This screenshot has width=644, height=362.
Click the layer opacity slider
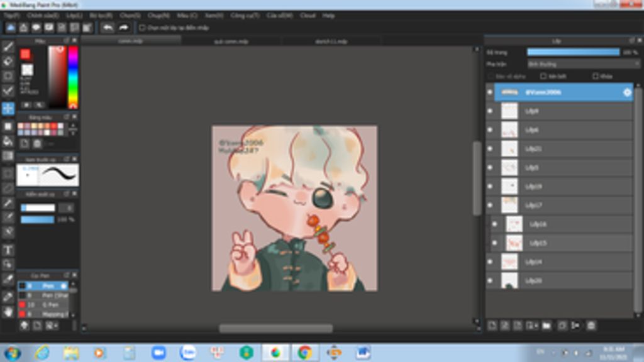[574, 52]
